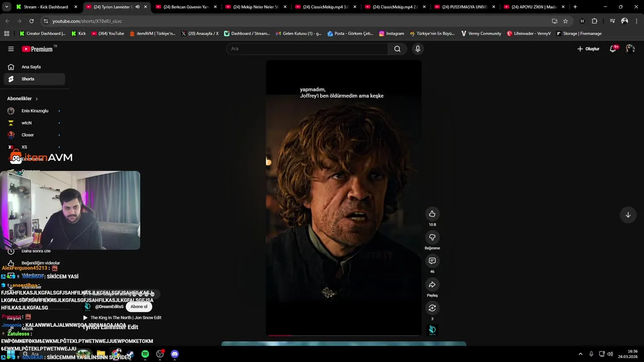Open the Chrome extensions puzzle icon
This screenshot has height=362, width=644.
pos(595,21)
